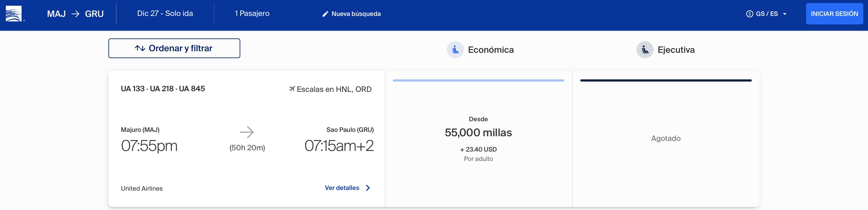The height and width of the screenshot is (210, 868).
Task: Expand flight info with Ver detalles chevron
Action: pyautogui.click(x=368, y=188)
